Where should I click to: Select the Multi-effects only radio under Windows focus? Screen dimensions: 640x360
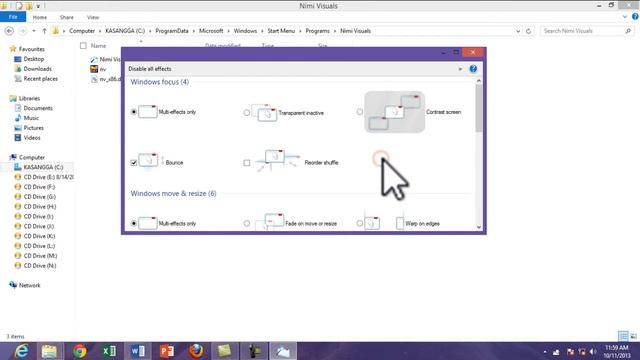pyautogui.click(x=133, y=112)
